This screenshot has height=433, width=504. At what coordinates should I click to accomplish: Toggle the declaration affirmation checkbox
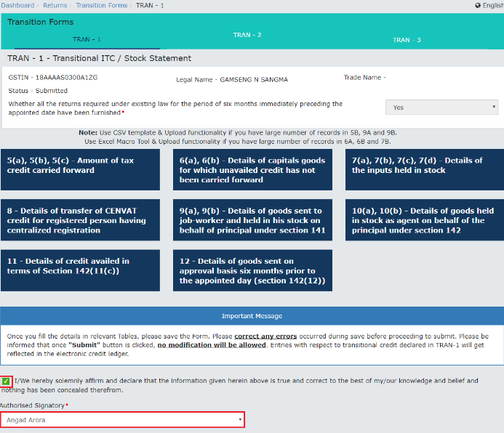point(6,381)
